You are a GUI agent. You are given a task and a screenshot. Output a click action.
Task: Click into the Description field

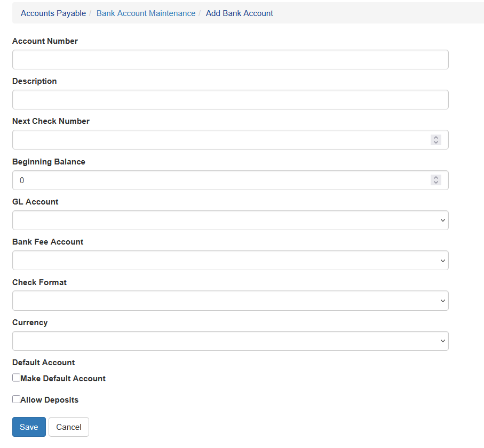coord(231,99)
